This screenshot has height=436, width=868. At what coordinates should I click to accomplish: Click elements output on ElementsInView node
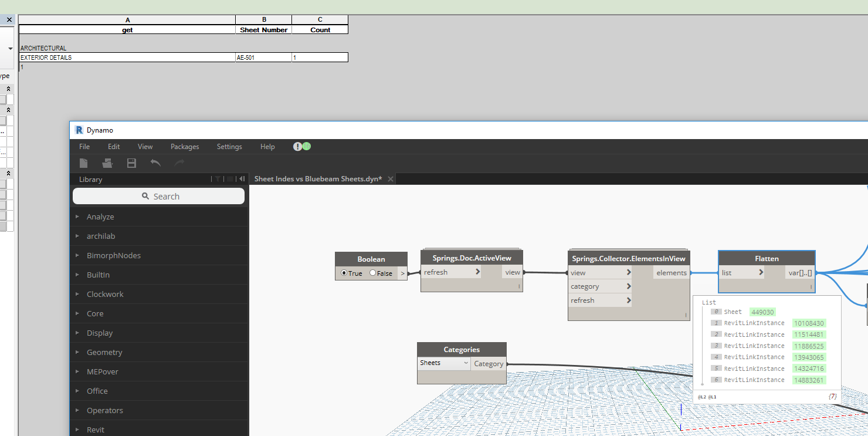(672, 272)
